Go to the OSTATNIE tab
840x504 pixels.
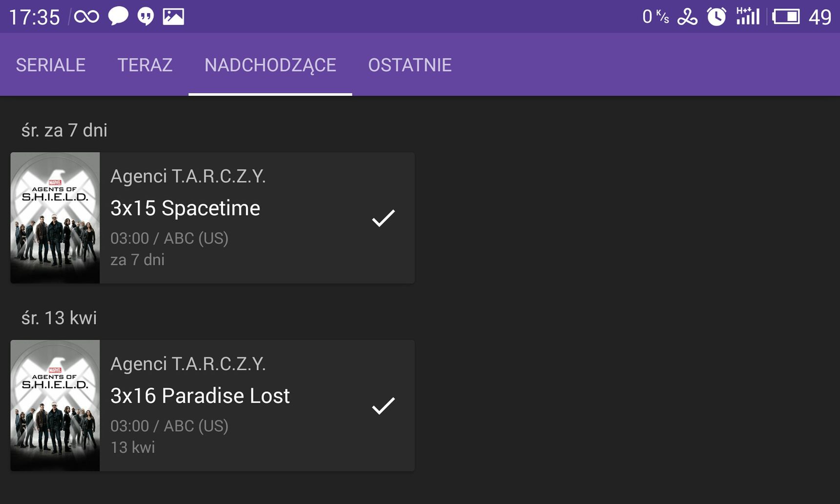[x=410, y=65]
